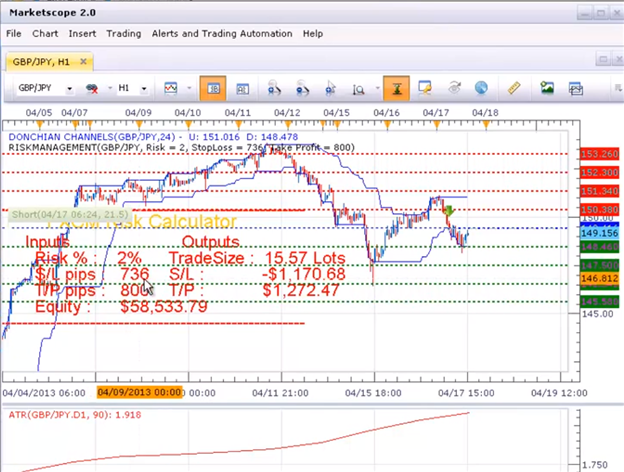Click the T/P $1,272.47 output value
The image size is (624, 472).
(301, 291)
